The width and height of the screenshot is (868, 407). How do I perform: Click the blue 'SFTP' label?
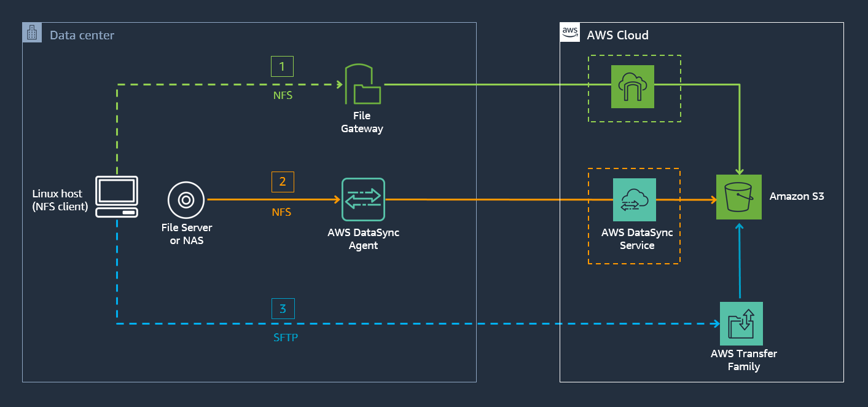pyautogui.click(x=285, y=338)
